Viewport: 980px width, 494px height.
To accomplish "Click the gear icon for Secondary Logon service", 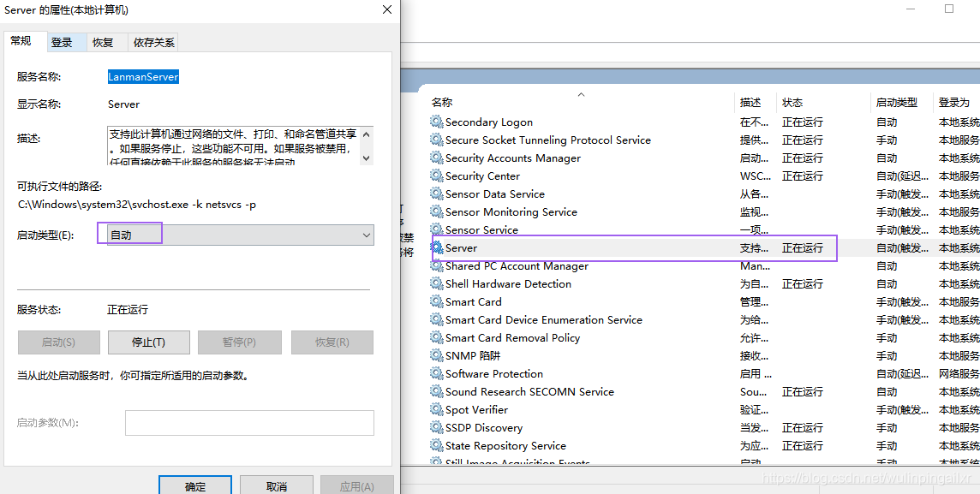I will (x=436, y=122).
